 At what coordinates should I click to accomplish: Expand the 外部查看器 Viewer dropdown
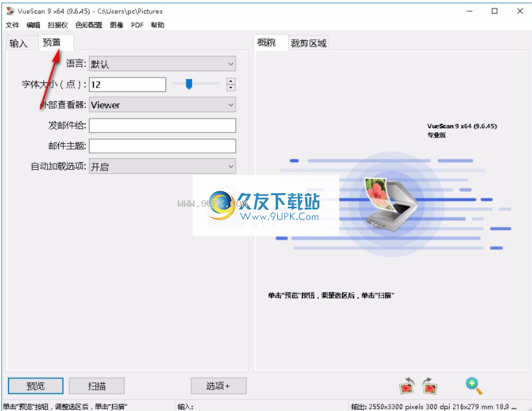click(x=162, y=105)
